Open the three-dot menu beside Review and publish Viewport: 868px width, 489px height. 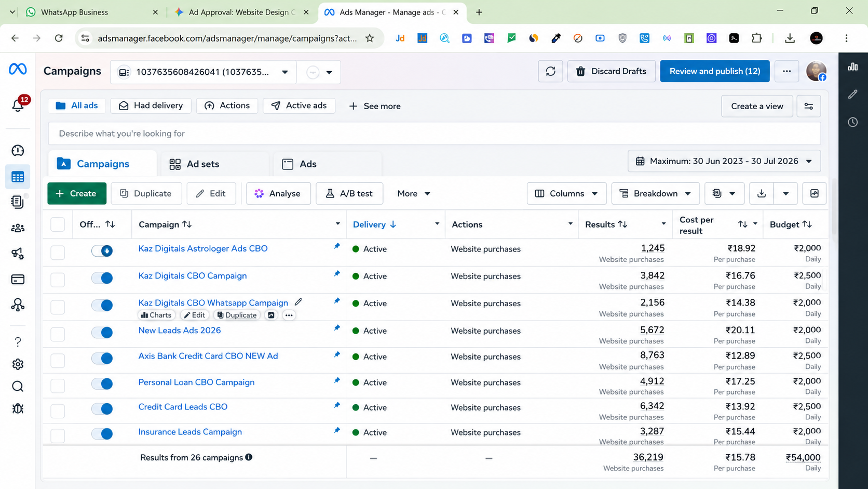786,71
